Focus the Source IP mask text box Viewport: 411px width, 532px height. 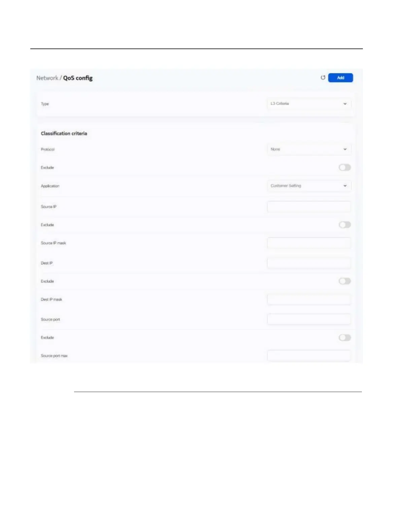(x=309, y=243)
